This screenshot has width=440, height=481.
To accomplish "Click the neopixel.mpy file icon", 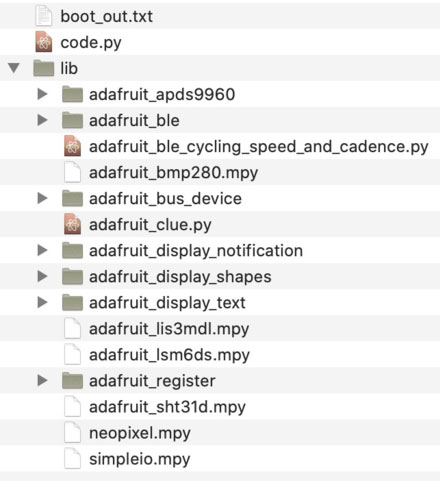I will point(72,433).
